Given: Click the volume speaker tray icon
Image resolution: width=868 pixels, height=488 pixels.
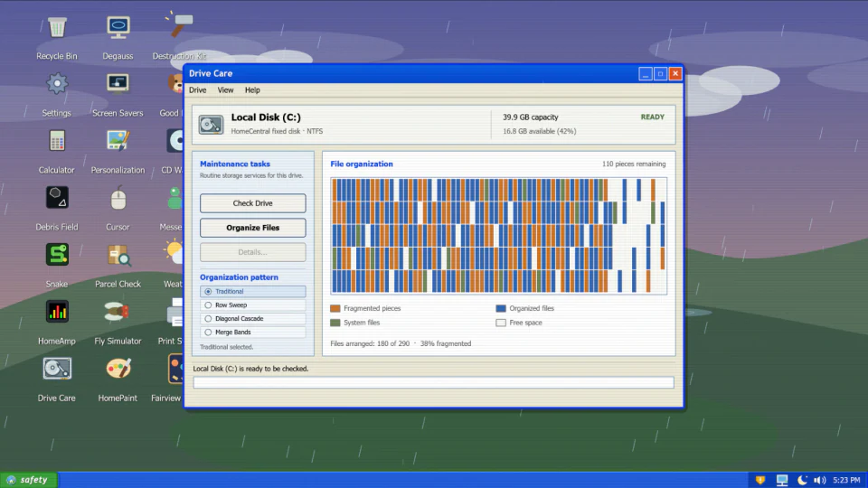Looking at the screenshot, I should 820,480.
